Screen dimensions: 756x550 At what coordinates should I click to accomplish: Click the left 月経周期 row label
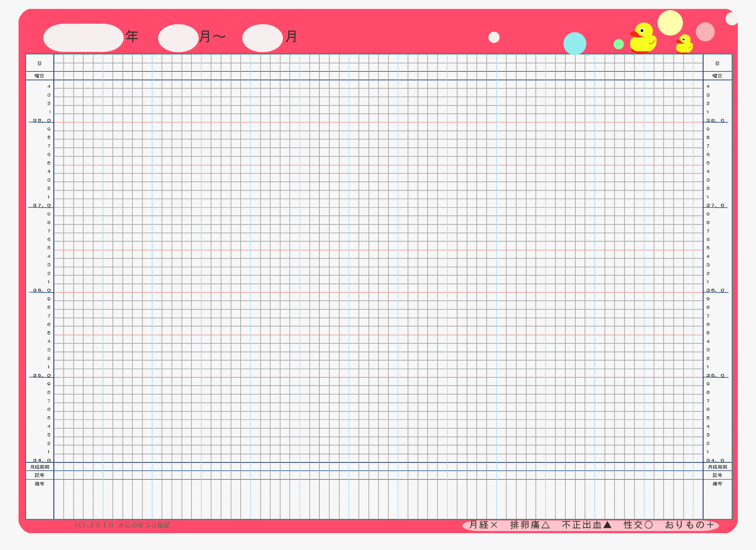(40, 467)
